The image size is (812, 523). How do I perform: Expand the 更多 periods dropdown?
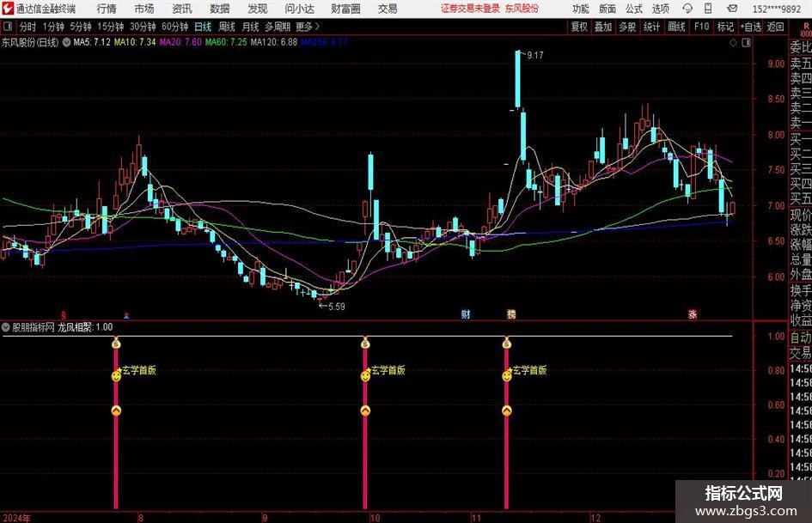[x=308, y=27]
